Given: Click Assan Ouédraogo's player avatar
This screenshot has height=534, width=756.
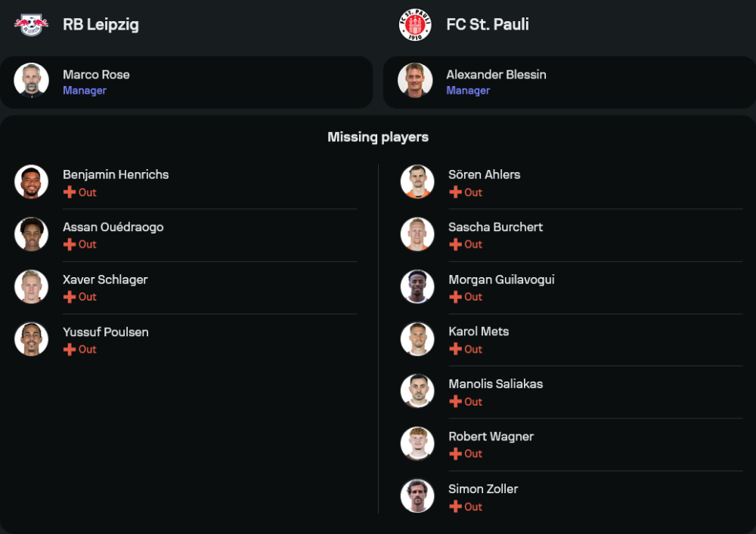Looking at the screenshot, I should point(31,234).
